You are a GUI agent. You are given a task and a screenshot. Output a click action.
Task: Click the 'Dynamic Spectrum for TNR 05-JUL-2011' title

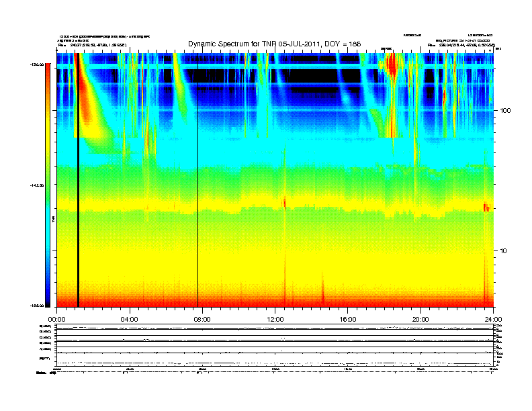coord(274,44)
